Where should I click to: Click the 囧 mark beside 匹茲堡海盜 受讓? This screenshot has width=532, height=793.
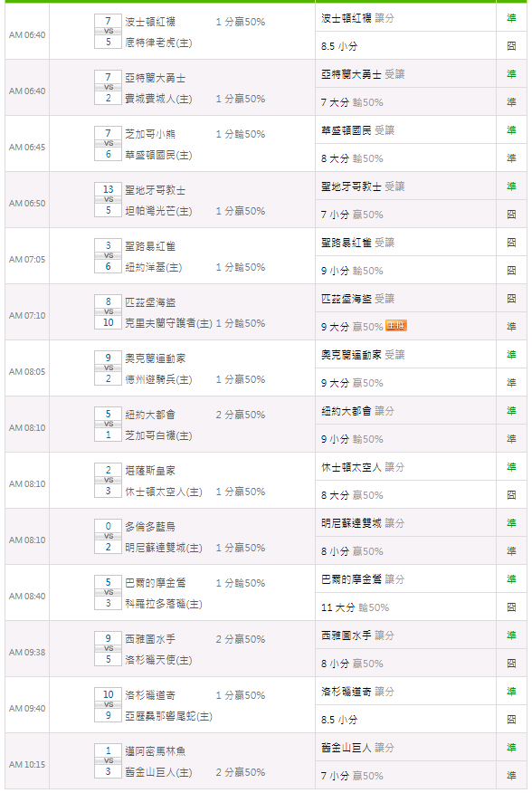[x=511, y=299]
